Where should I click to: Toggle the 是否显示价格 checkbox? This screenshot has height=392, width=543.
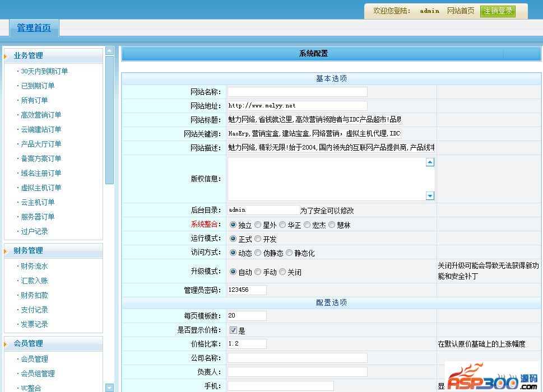(x=233, y=330)
